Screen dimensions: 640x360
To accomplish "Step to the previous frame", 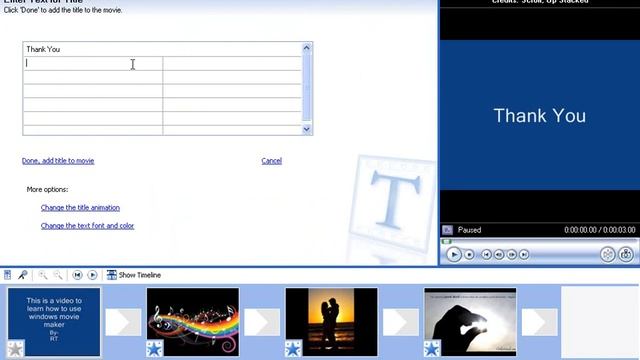I will click(x=499, y=255).
